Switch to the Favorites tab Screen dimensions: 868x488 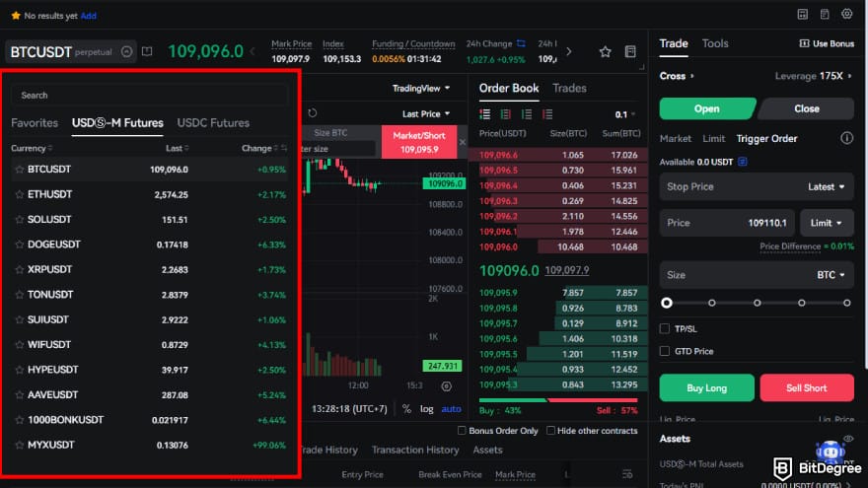click(x=35, y=123)
